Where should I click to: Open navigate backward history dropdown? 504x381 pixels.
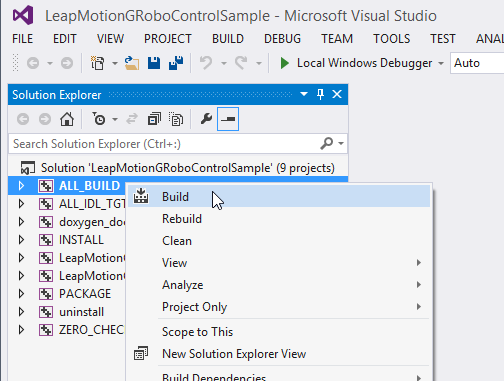(x=50, y=63)
